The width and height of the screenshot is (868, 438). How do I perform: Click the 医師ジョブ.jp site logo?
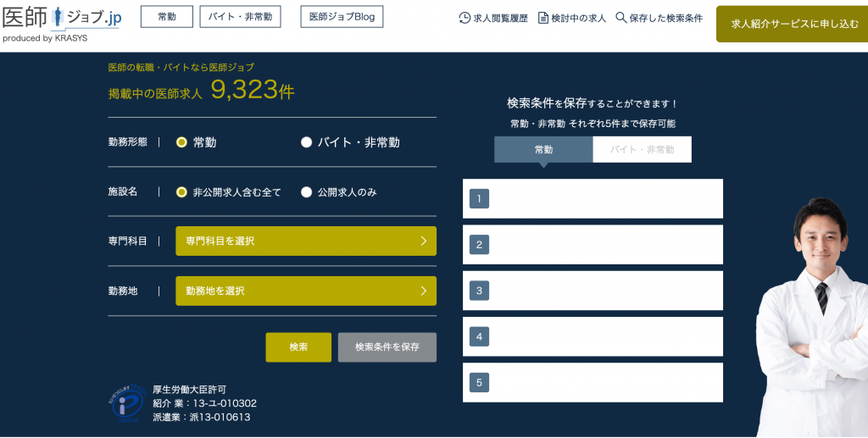60,19
